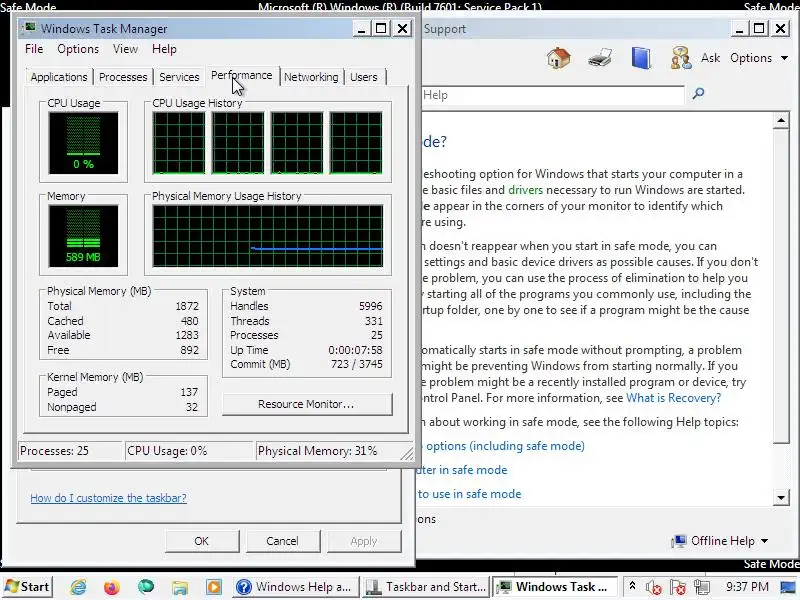Image resolution: width=800 pixels, height=600 pixels.
Task: Follow 'How do I customize the taskbar?' link
Action: [x=108, y=498]
